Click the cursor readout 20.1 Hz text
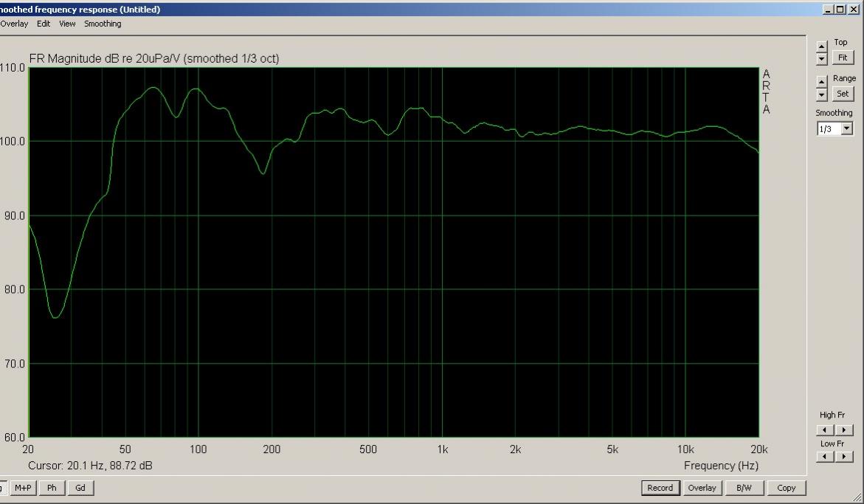 (90, 466)
